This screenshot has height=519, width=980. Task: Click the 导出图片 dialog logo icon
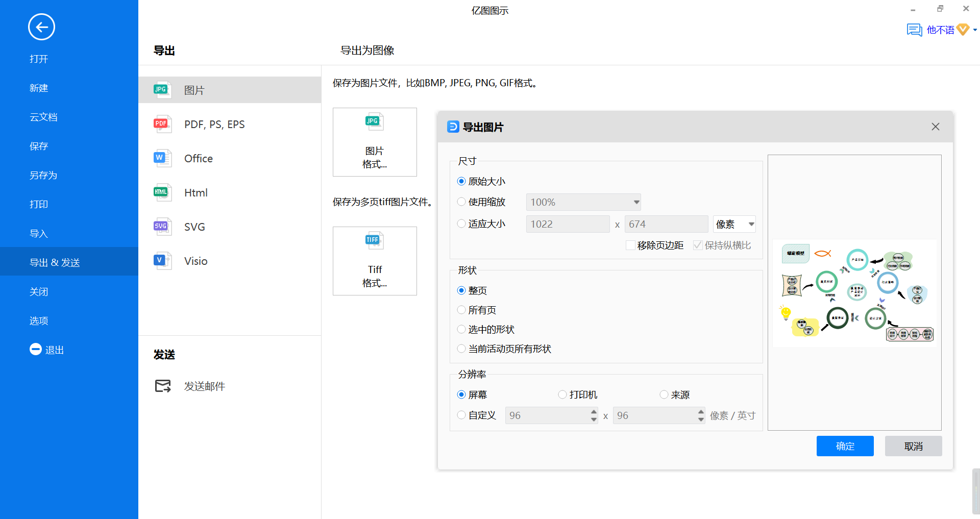tap(453, 127)
